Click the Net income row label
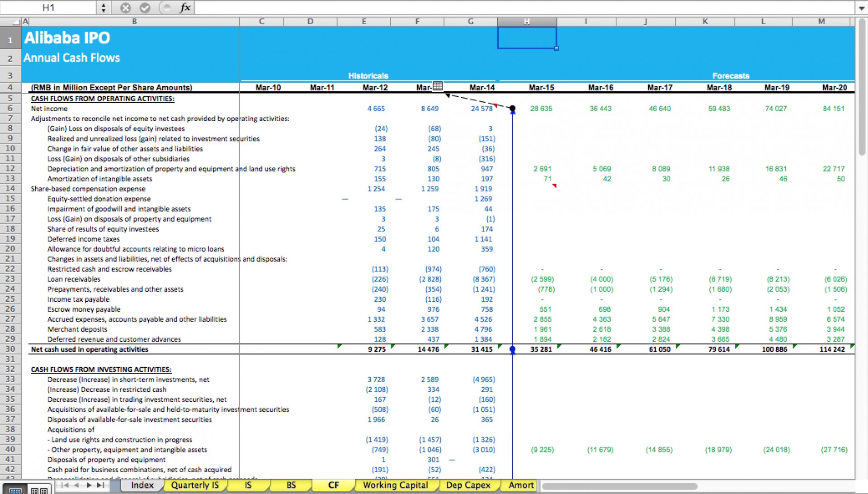The image size is (868, 494). 49,109
